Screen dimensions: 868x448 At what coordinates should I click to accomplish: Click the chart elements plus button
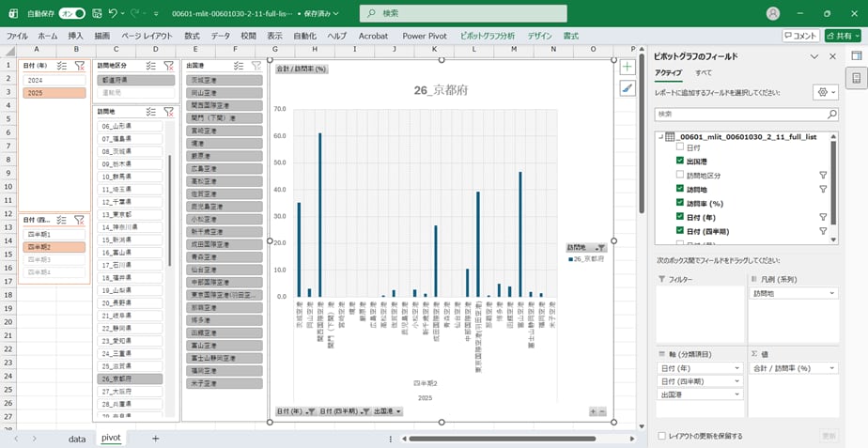coord(628,68)
